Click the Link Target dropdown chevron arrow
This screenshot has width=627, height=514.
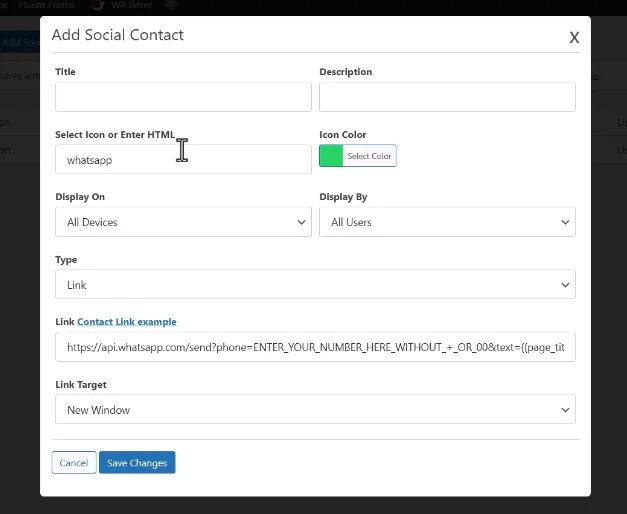[x=565, y=409]
